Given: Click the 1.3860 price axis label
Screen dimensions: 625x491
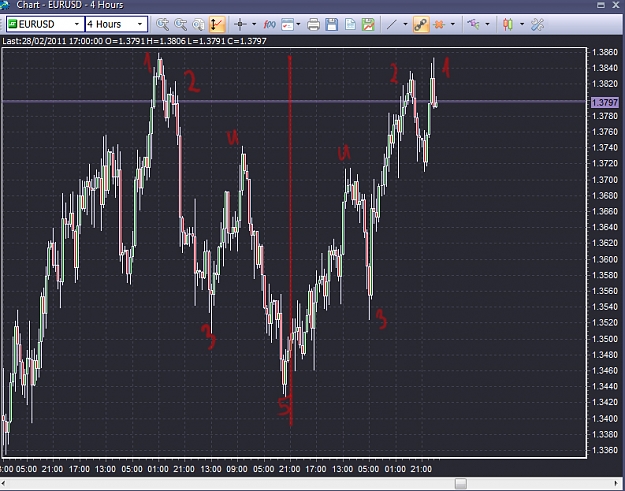Looking at the screenshot, I should 605,52.
